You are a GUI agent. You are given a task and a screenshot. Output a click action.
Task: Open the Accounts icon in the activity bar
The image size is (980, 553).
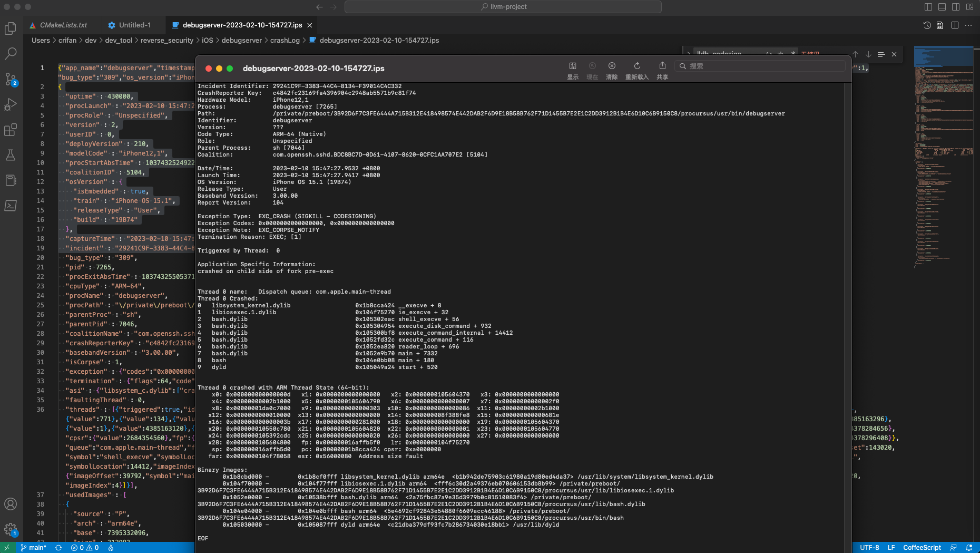pos(11,504)
